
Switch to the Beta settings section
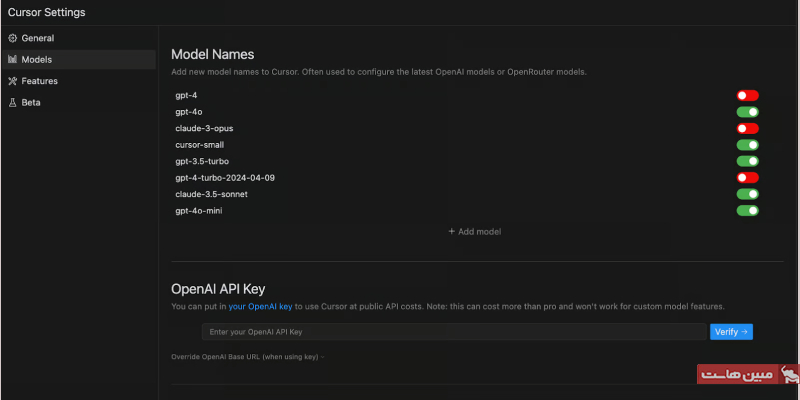click(79, 103)
